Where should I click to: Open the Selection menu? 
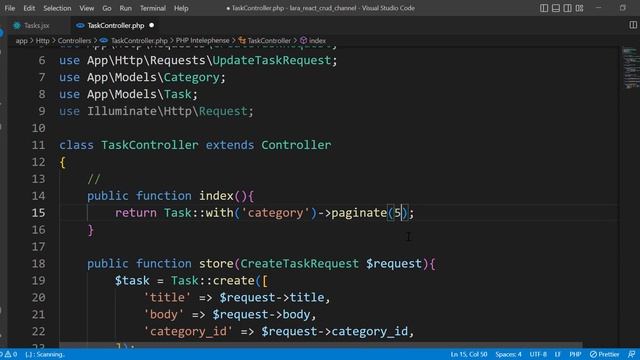click(57, 8)
